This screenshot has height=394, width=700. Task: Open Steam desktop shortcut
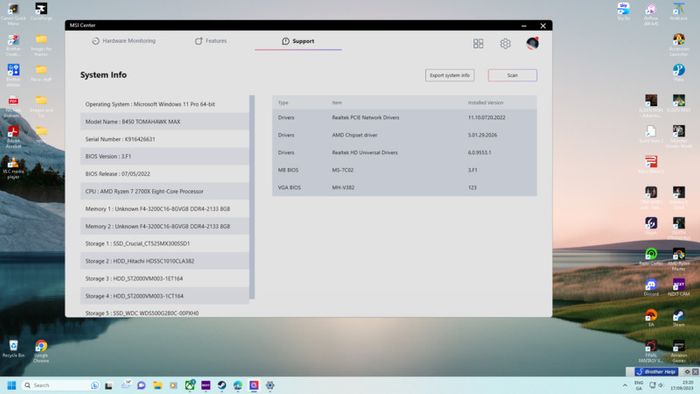pyautogui.click(x=679, y=318)
